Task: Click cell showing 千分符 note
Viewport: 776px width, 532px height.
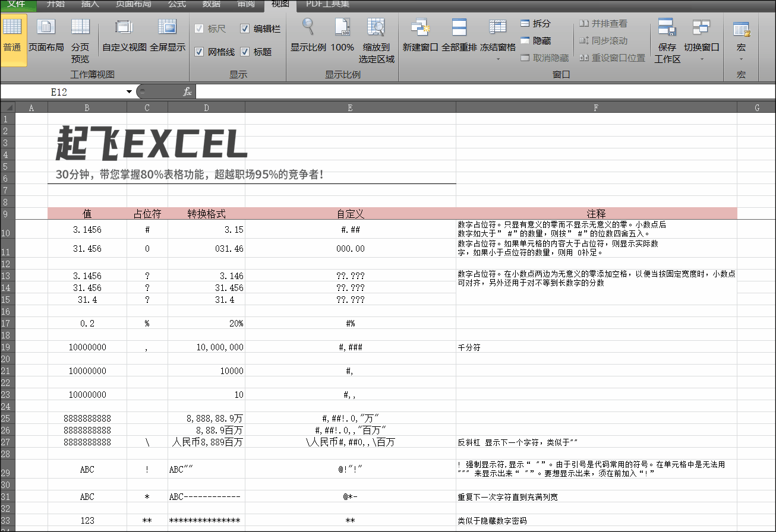Action: click(596, 347)
